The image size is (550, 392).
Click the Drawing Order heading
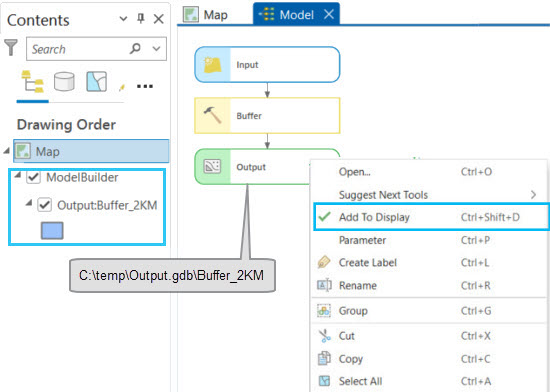pos(66,125)
